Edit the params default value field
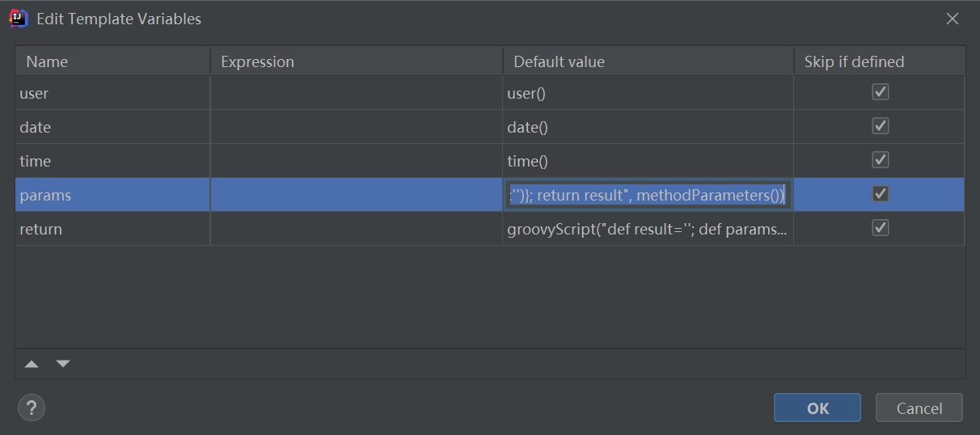The height and width of the screenshot is (435, 980). (x=647, y=195)
